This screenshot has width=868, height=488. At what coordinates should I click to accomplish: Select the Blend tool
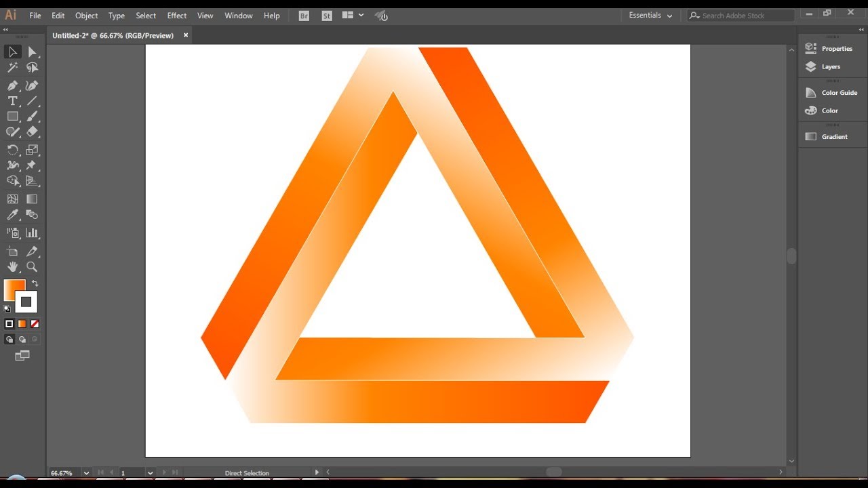[x=32, y=215]
